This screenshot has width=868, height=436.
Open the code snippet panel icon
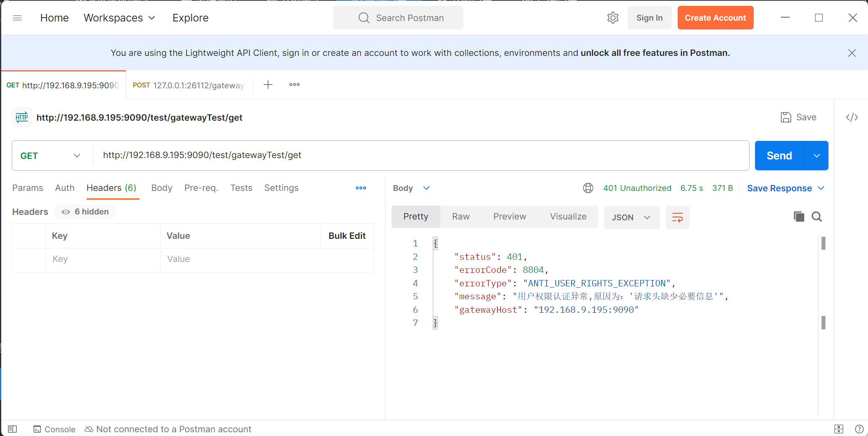click(852, 117)
